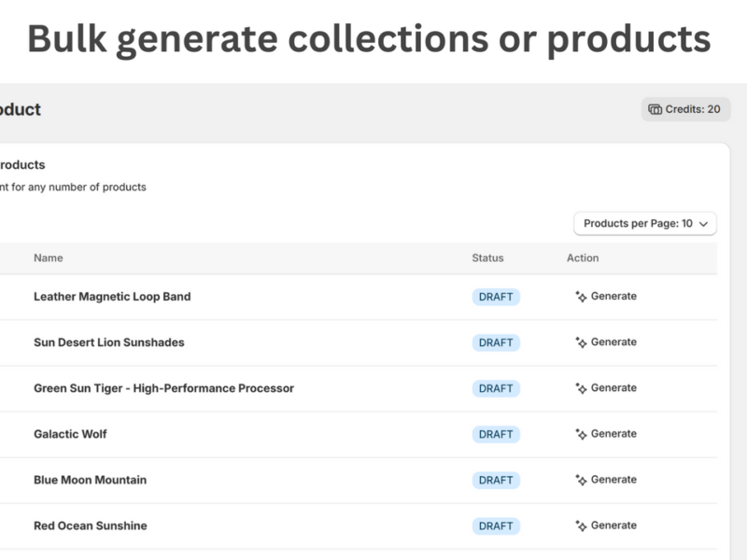Click DRAFT badge for Leather Magnetic Loop Band
The image size is (747, 560).
496,297
